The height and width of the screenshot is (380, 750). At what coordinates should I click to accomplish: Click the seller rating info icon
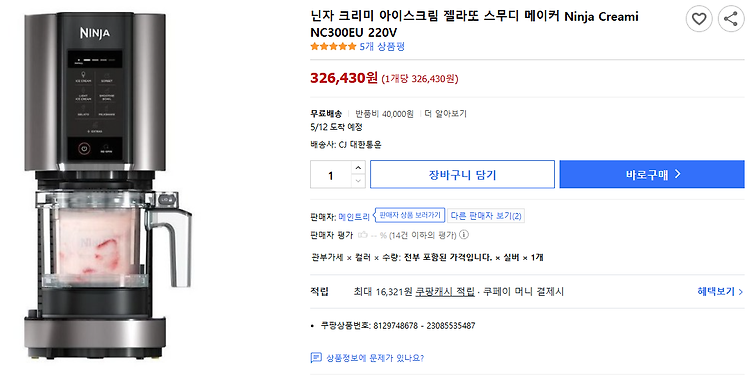click(463, 235)
